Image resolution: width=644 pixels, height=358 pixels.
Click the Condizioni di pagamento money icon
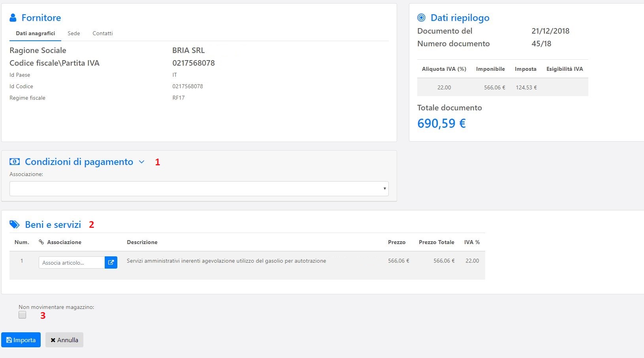pos(15,162)
